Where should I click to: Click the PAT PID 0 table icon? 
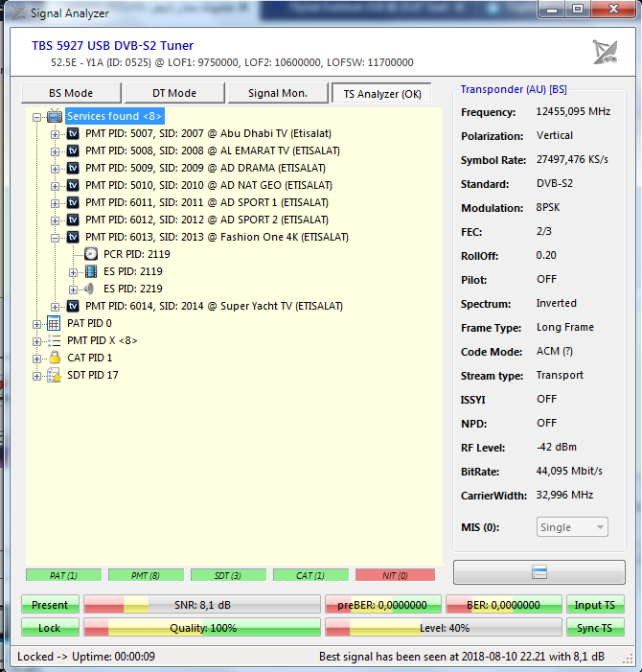click(x=55, y=323)
